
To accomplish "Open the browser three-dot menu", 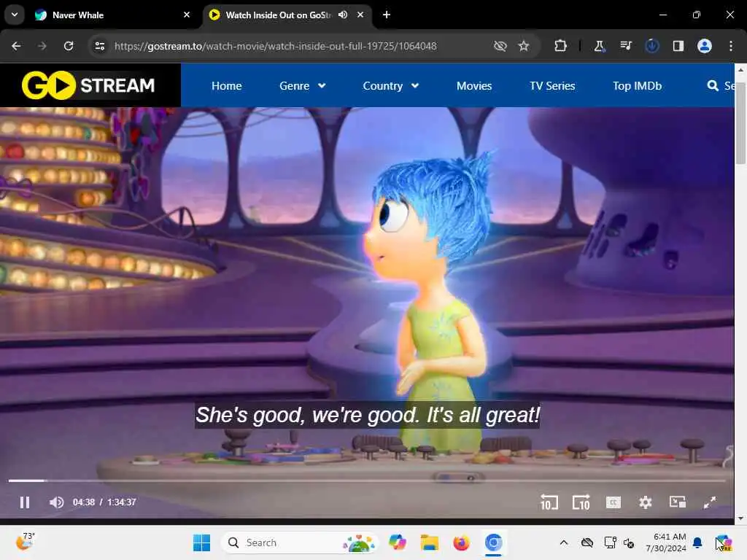I will coord(730,46).
